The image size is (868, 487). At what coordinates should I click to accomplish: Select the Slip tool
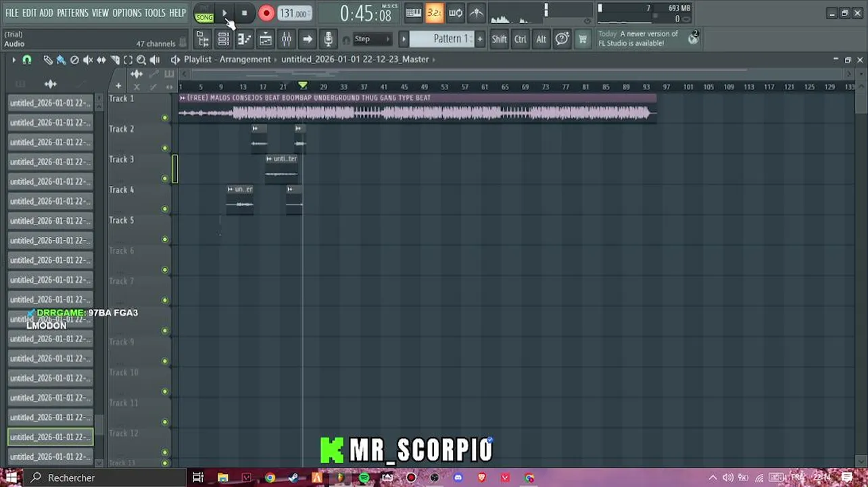(x=101, y=60)
